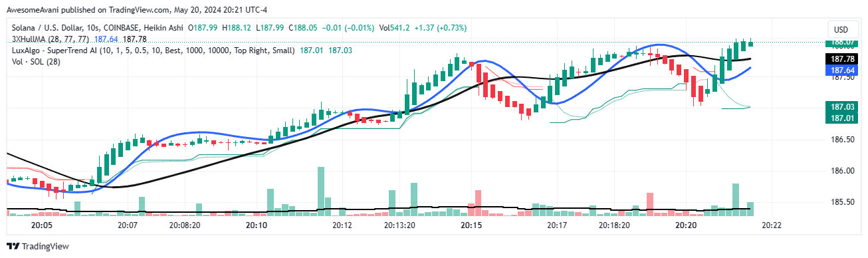Click the black 187.78 price label
868x258 pixels.
point(842,59)
